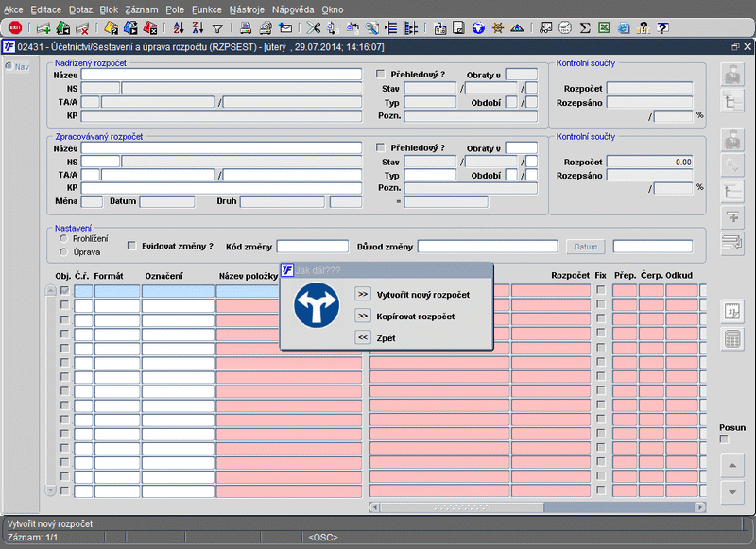Click the scissors cut icon

[x=314, y=28]
